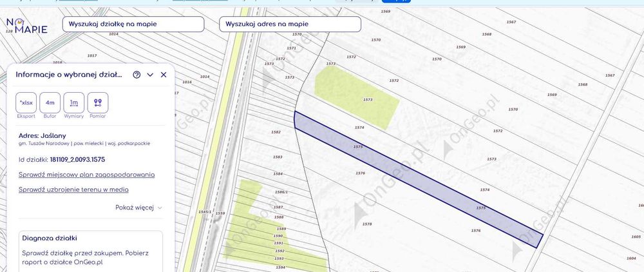The image size is (644, 272).
Task: Select parcel 1578 on the map
Action: [x=367, y=224]
